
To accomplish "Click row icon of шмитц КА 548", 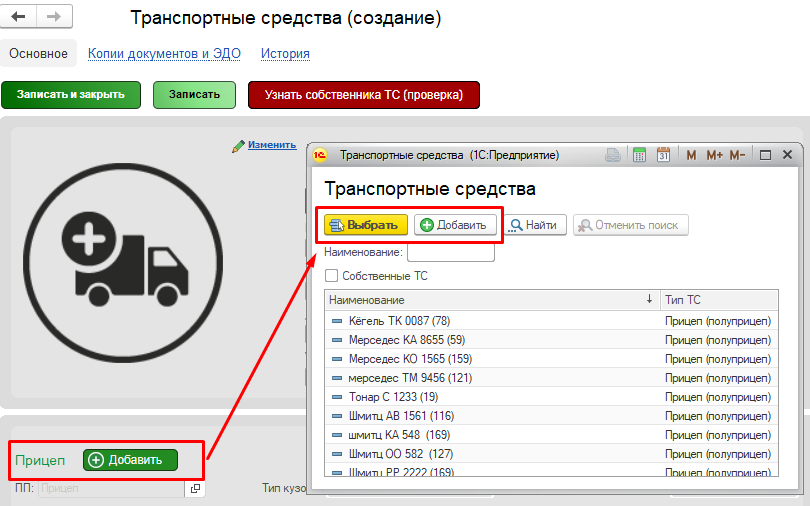I will (337, 435).
